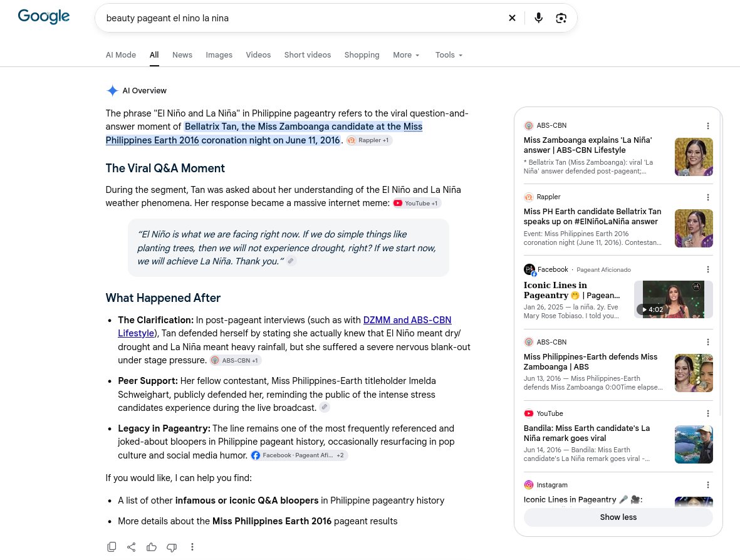This screenshot has width=740, height=560.
Task: Click the Google logo
Action: pyautogui.click(x=43, y=16)
